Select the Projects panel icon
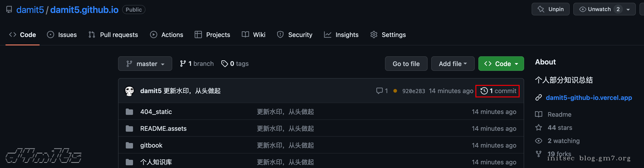 tap(198, 35)
